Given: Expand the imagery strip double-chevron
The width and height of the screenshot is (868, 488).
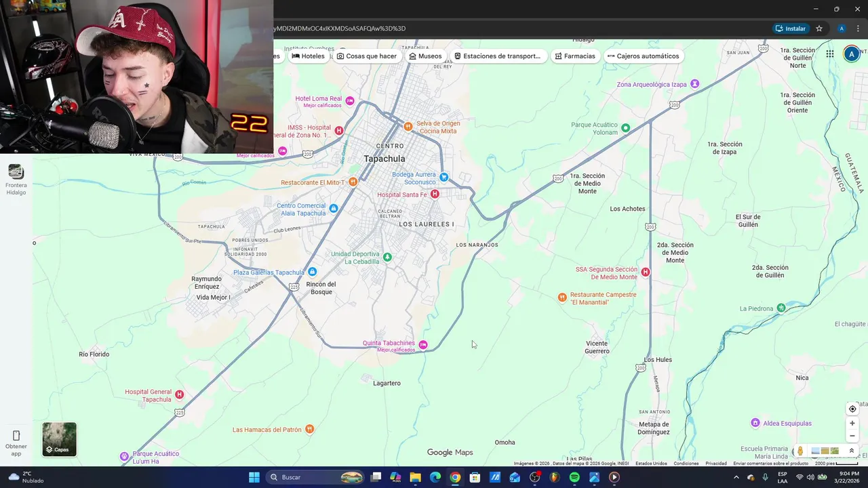Looking at the screenshot, I should (852, 451).
